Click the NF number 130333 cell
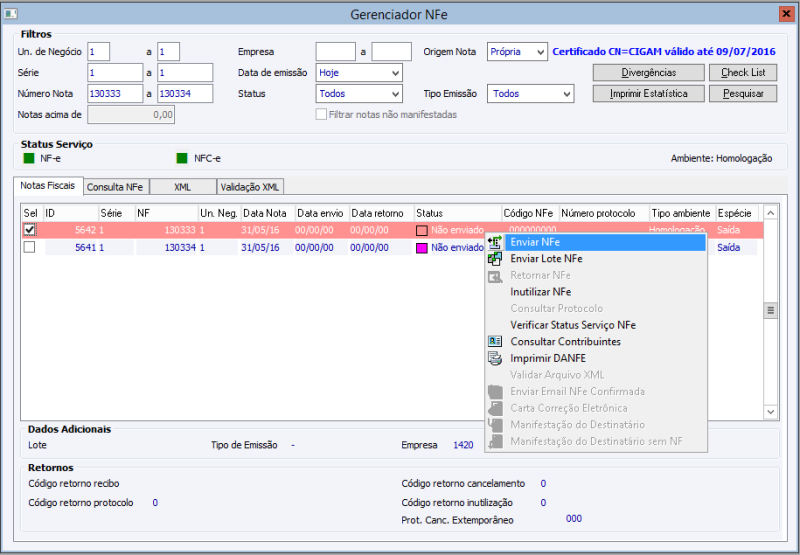The image size is (800, 555). tap(167, 230)
